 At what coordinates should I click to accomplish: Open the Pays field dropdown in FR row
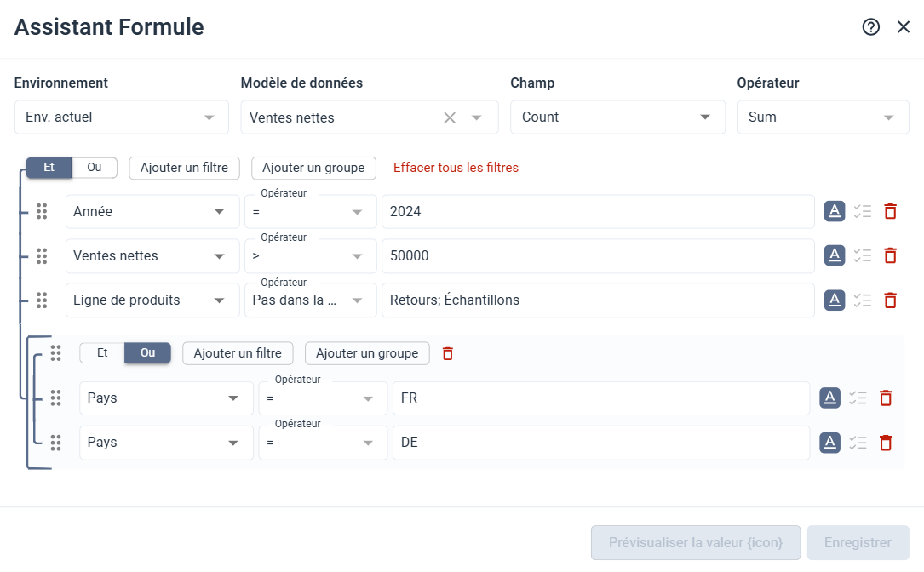(x=166, y=398)
